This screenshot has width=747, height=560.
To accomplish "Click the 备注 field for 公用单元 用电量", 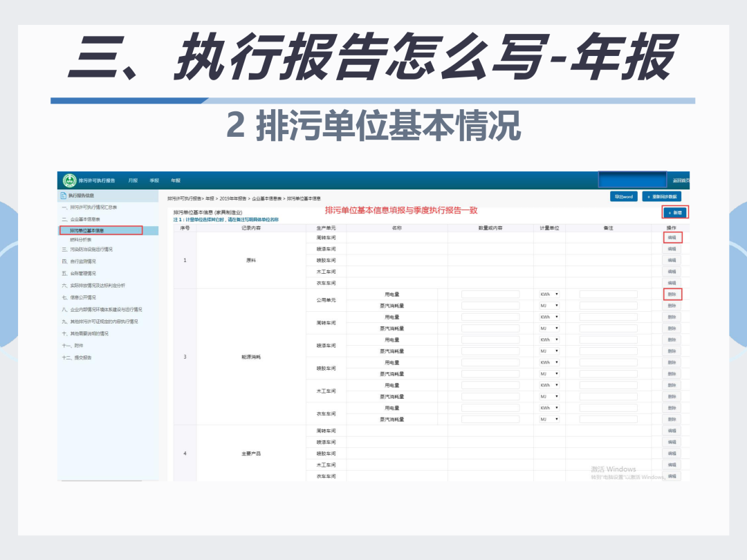I will coord(609,295).
